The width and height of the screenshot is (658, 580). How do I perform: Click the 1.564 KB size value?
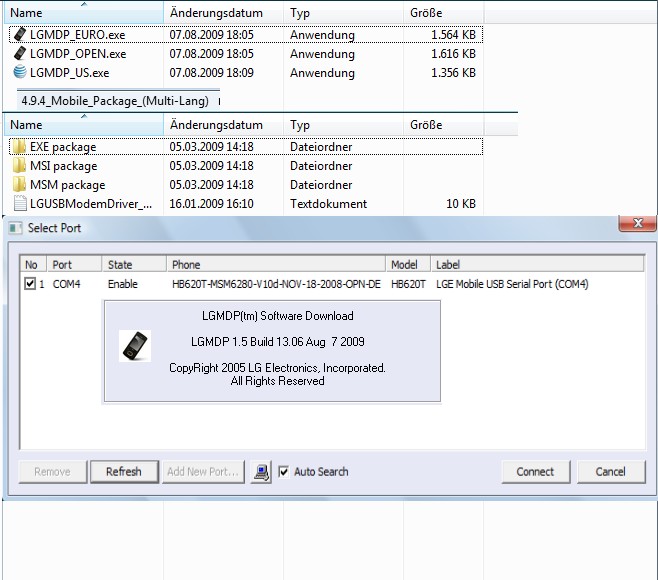(x=454, y=34)
